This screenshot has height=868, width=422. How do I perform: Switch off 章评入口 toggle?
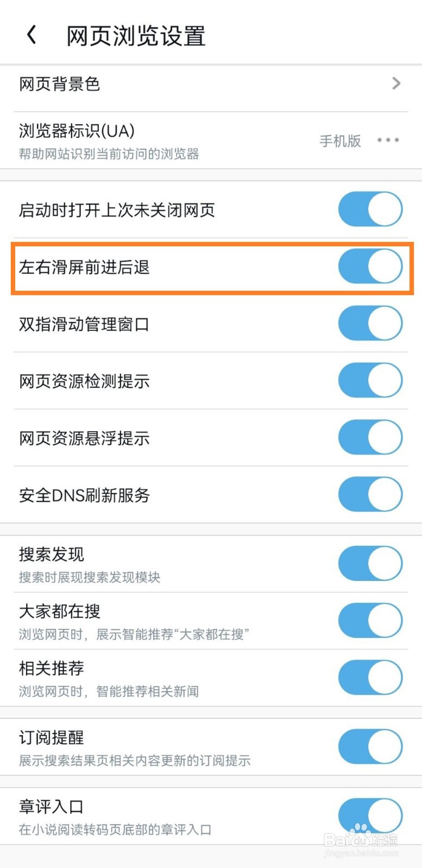pos(370,815)
